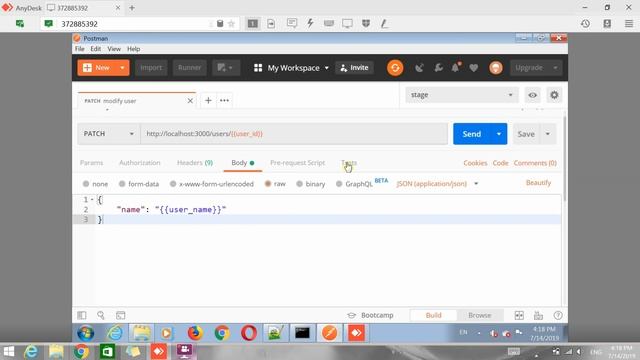Click AnyDesk permissions shield icon

point(366,23)
